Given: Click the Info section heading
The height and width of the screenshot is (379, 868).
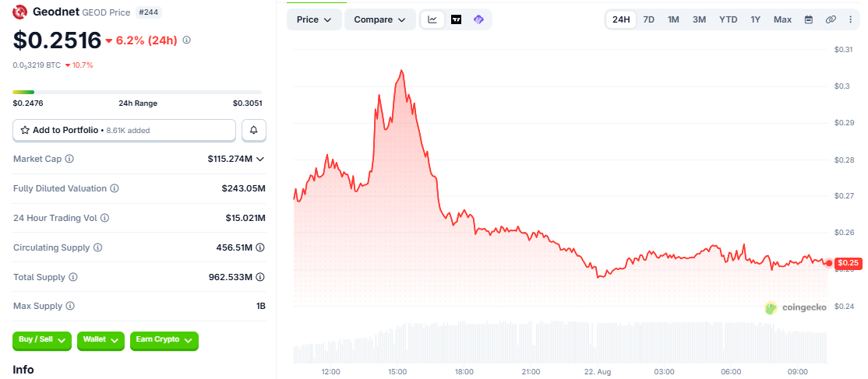Looking at the screenshot, I should pos(23,369).
